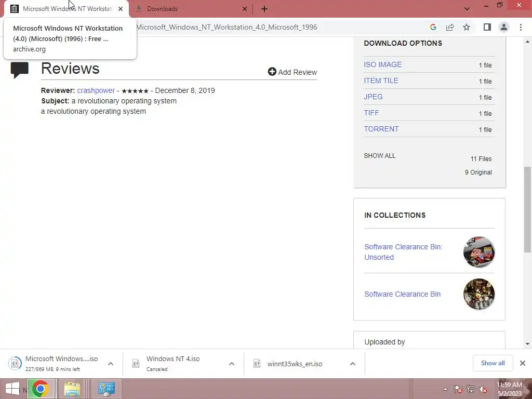Click the Action Center flag tray icon
532x399 pixels.
(458, 390)
